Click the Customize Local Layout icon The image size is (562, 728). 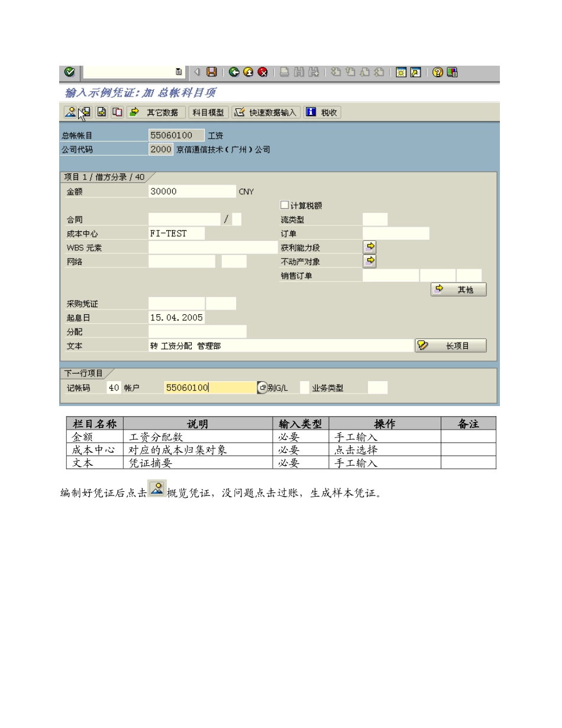pyautogui.click(x=452, y=72)
